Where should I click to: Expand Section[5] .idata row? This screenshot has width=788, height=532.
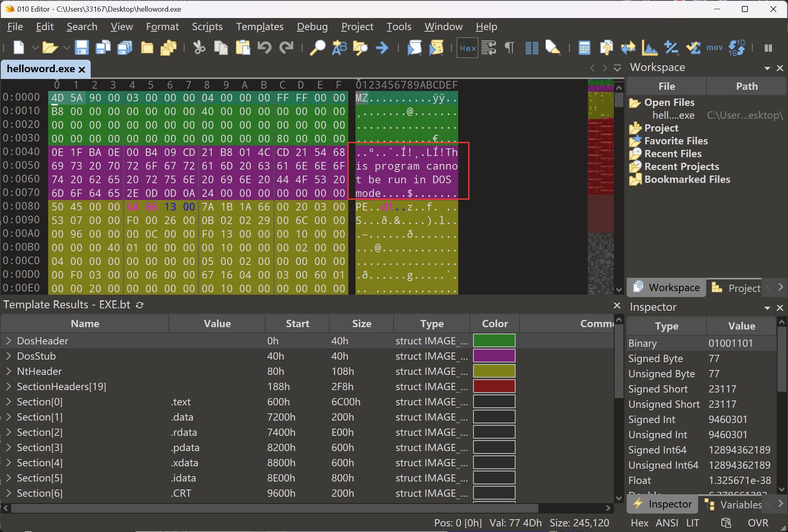[8, 478]
